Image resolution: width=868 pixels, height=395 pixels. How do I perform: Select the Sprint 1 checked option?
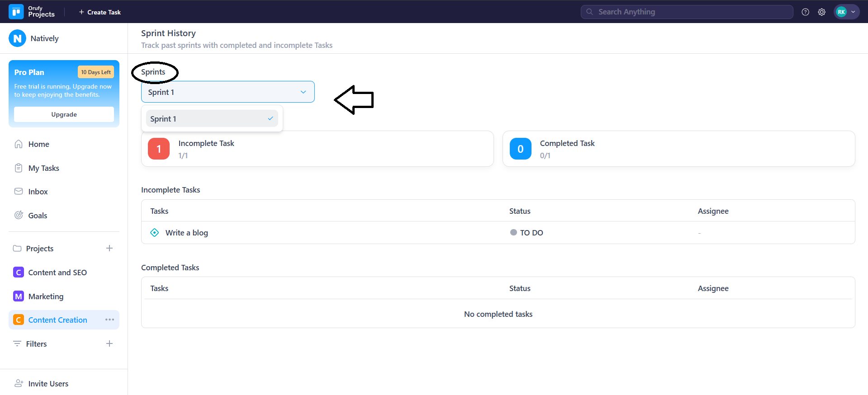[212, 119]
